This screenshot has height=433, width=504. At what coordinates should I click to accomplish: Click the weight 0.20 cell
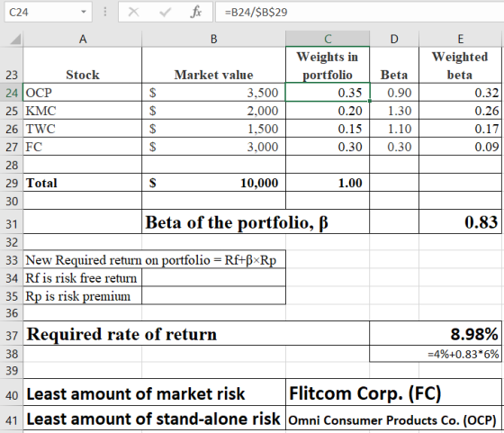point(328,111)
